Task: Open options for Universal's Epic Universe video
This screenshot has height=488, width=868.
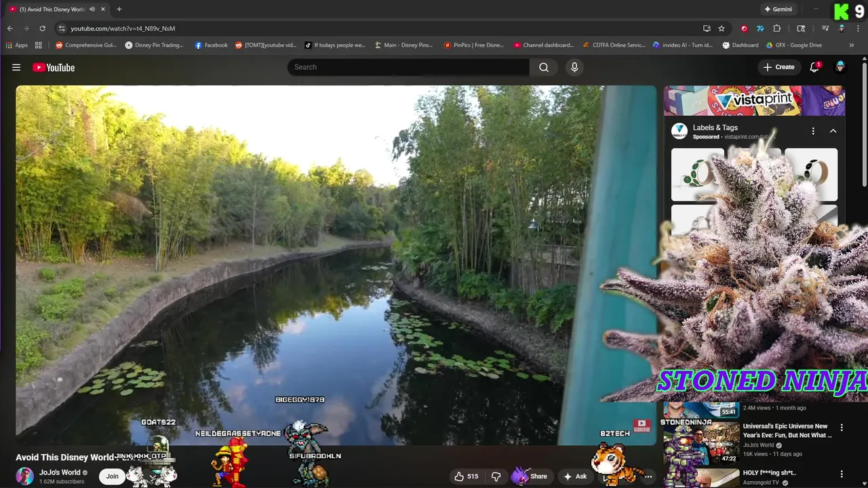Action: pos(842,428)
